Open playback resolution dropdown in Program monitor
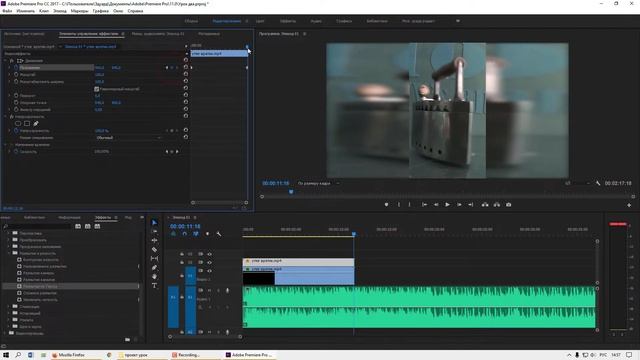This screenshot has height=360, width=640. pos(578,183)
